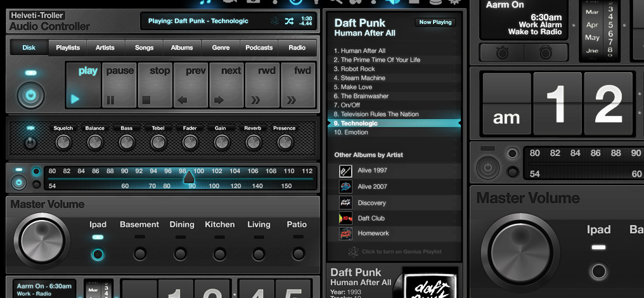Enable the Patio zone button
644x298 pixels.
coord(298,254)
